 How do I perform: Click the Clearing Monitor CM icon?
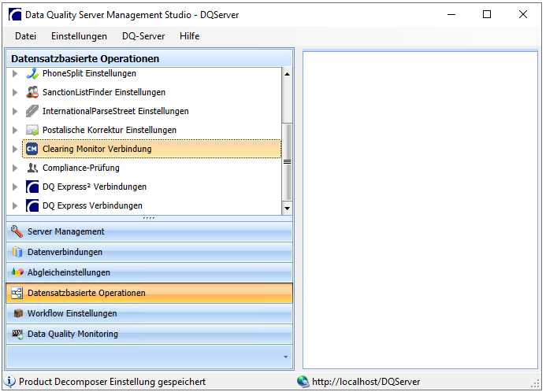coord(32,149)
